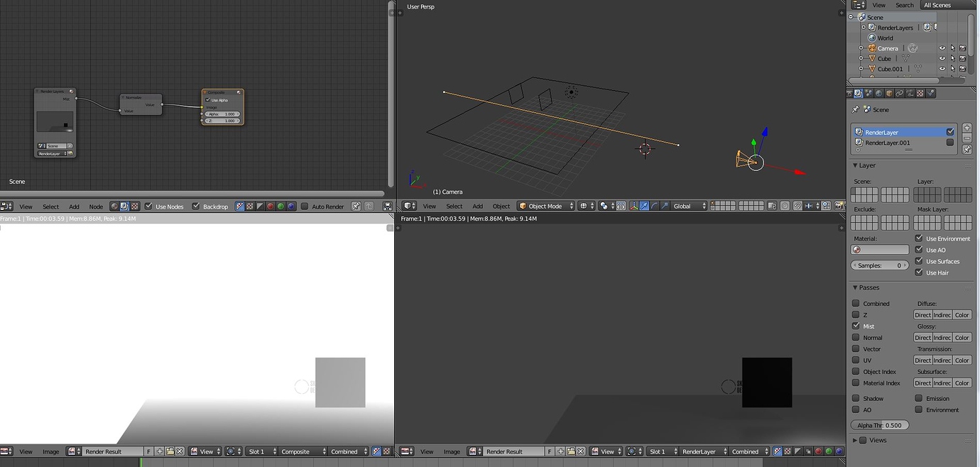Image resolution: width=980 pixels, height=467 pixels.
Task: Select texture node tree type icon
Action: 135,207
